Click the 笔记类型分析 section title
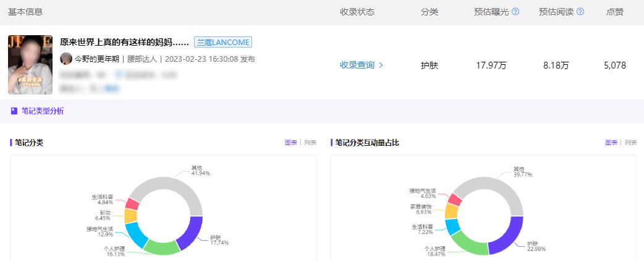The width and height of the screenshot is (644, 263). pyautogui.click(x=43, y=111)
